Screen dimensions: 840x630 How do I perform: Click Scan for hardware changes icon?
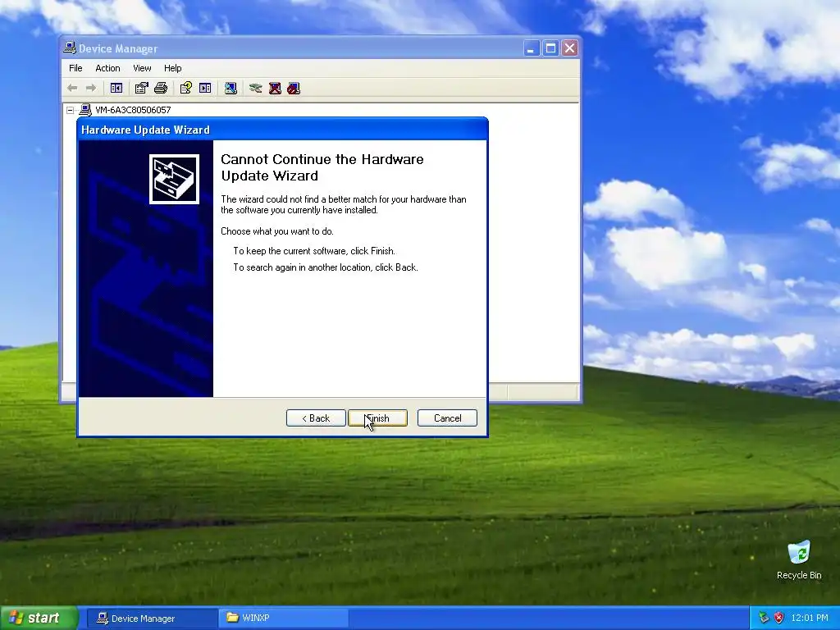click(x=231, y=88)
